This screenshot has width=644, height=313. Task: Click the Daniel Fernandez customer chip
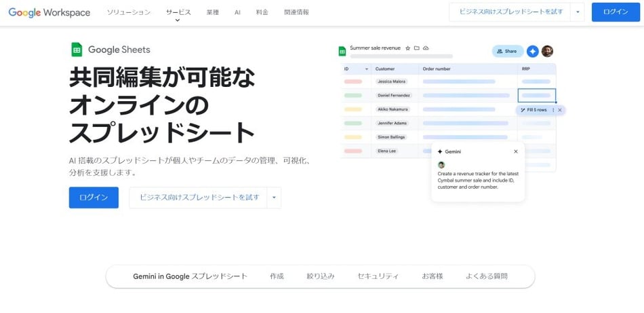[393, 96]
